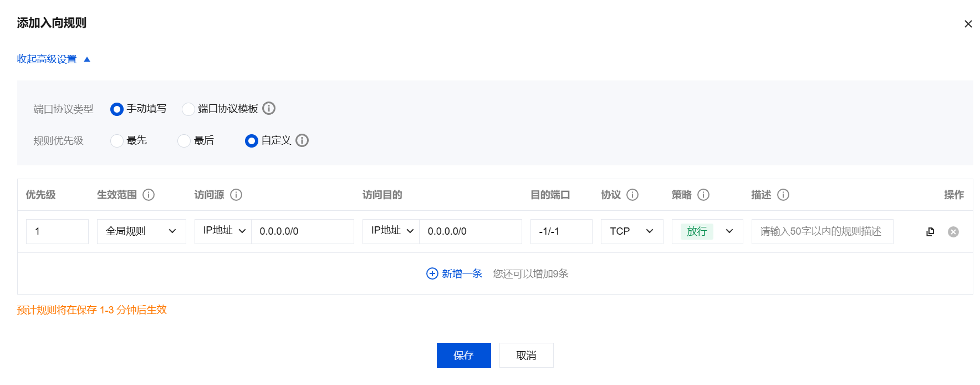980x385 pixels.
Task: Click info icon next to 访问源 header
Action: (x=236, y=195)
